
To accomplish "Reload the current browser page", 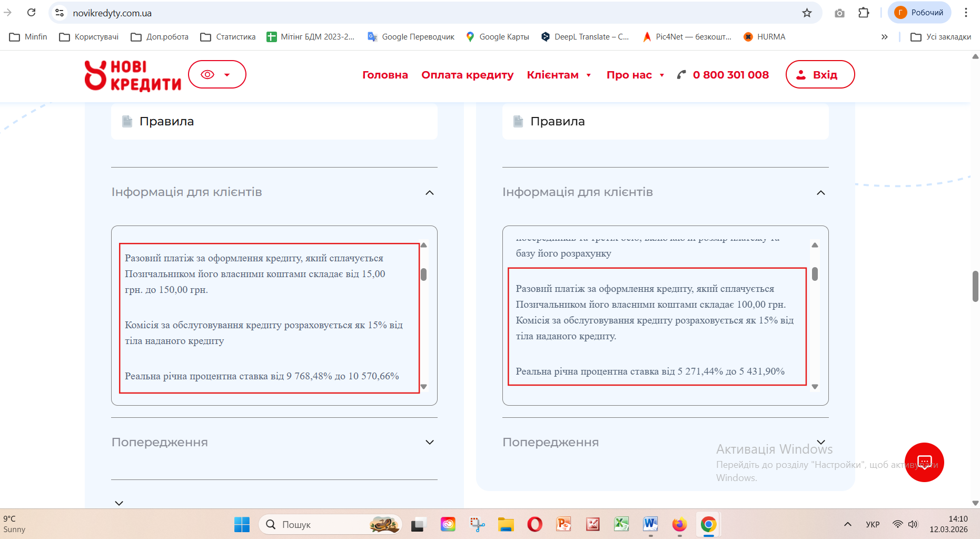I will tap(32, 13).
